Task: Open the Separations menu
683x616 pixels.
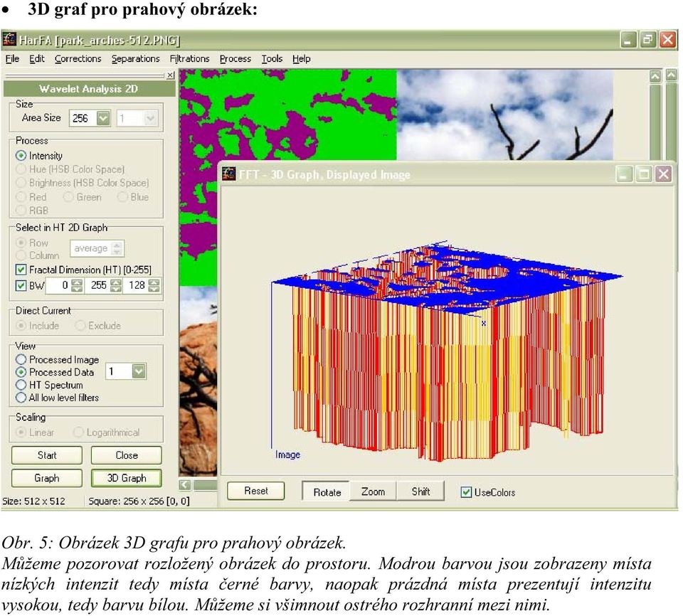Action: (x=135, y=58)
